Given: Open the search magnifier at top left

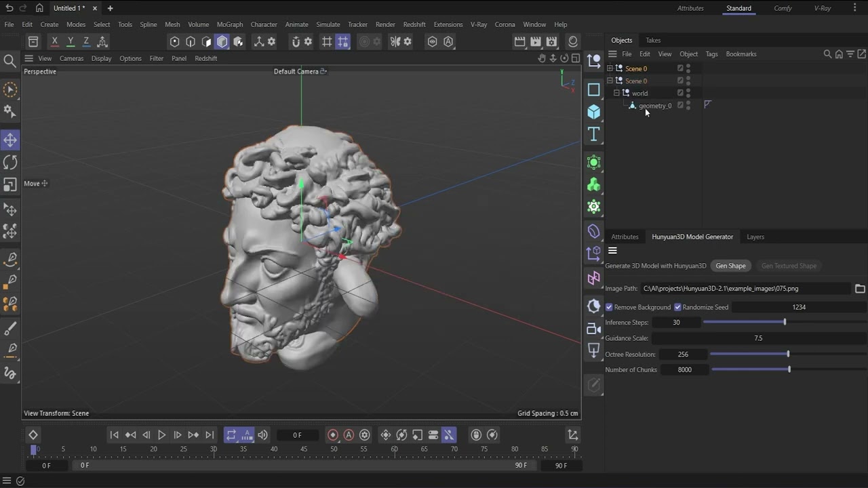Looking at the screenshot, I should pos(9,62).
